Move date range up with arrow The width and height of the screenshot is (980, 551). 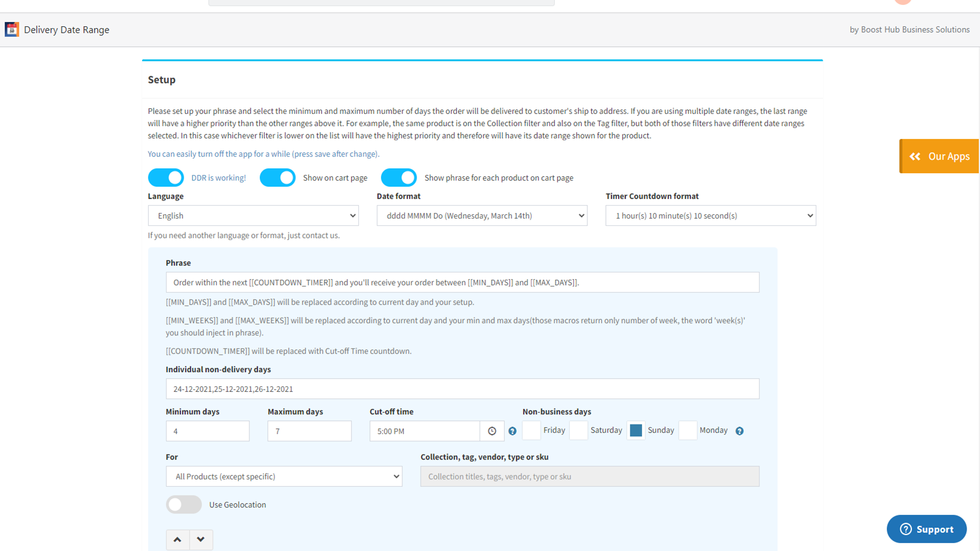click(178, 539)
